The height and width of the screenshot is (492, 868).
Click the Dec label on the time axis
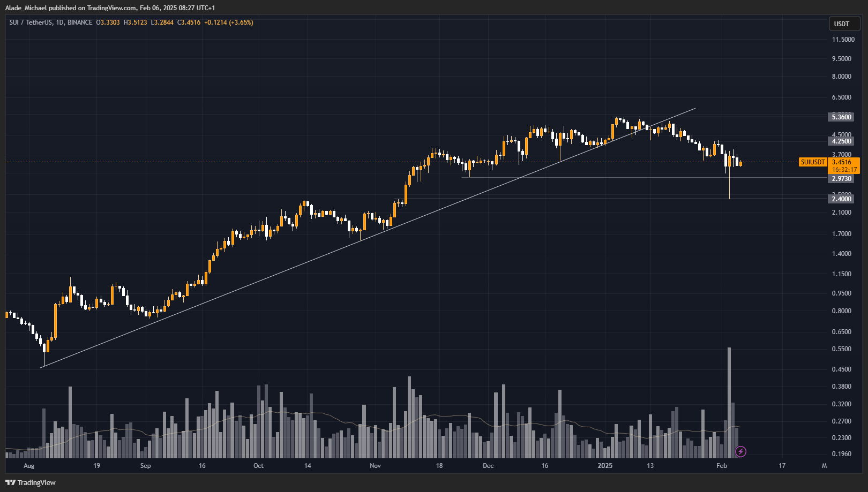pyautogui.click(x=488, y=466)
